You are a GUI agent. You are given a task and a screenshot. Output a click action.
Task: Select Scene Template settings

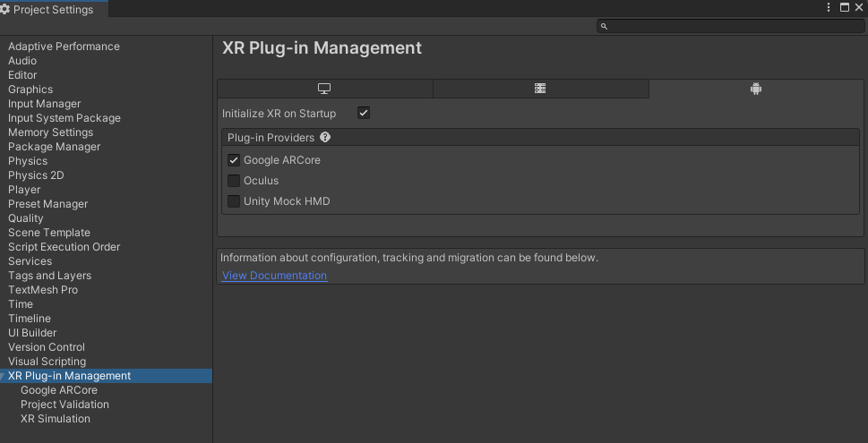(49, 233)
